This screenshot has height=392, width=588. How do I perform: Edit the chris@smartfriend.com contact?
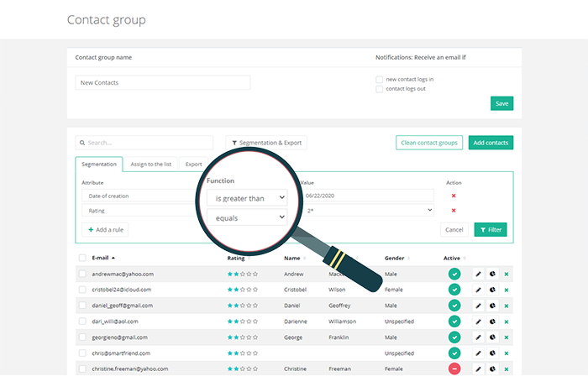[478, 353]
